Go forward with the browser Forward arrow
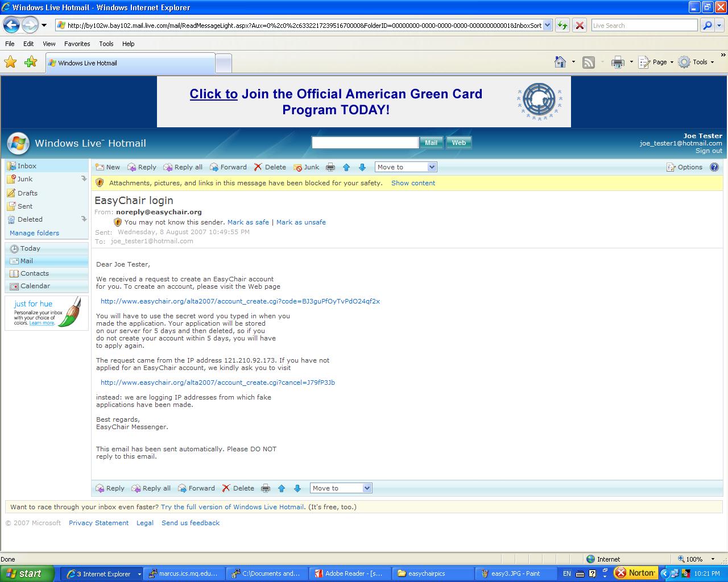 30,25
